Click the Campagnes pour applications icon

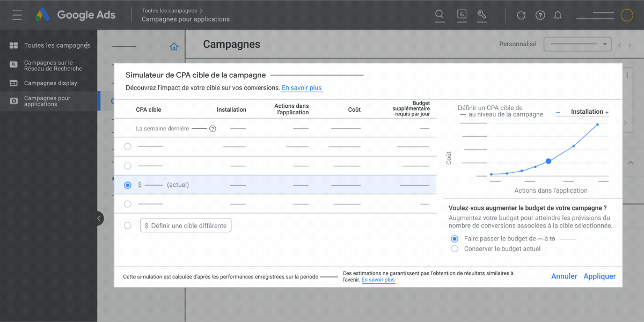14,100
